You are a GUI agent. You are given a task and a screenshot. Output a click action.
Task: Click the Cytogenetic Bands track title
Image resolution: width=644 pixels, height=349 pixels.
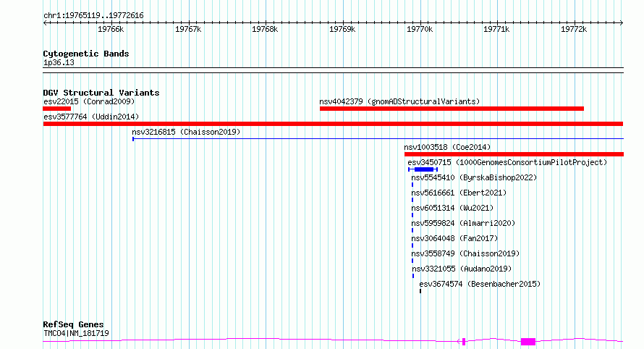click(86, 54)
